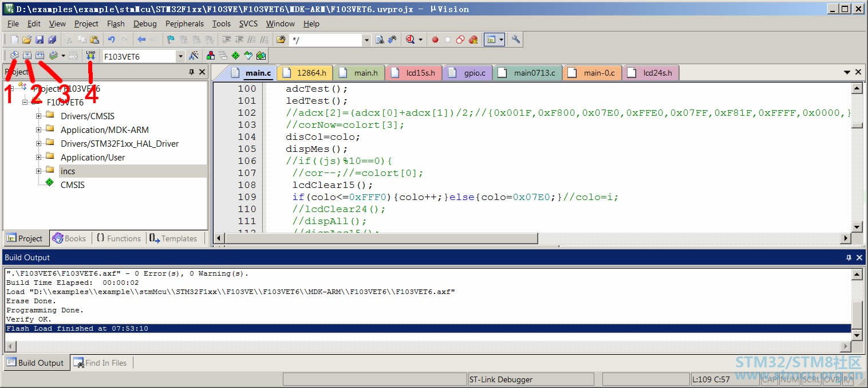Insert a breakpoint using the red dot icon

435,40
